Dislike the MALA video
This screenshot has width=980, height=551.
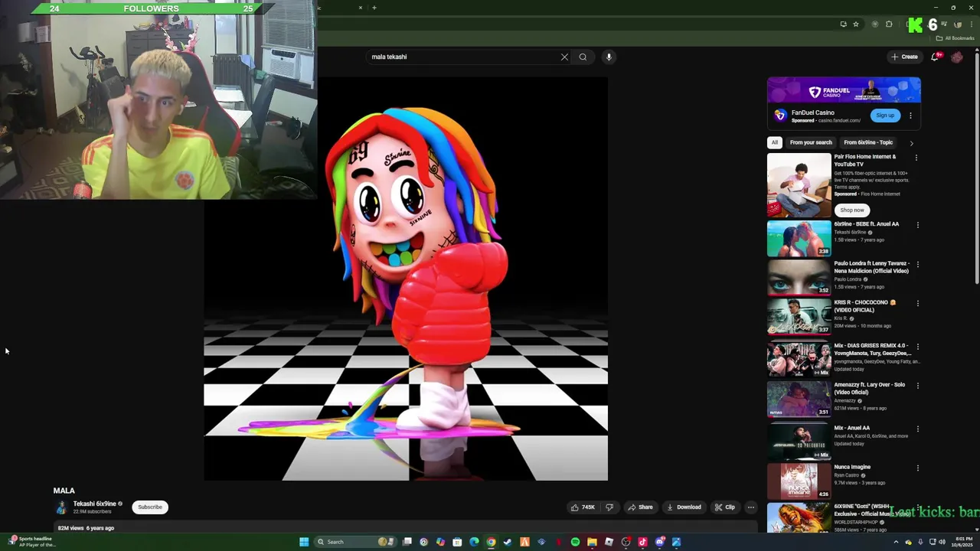click(x=609, y=507)
